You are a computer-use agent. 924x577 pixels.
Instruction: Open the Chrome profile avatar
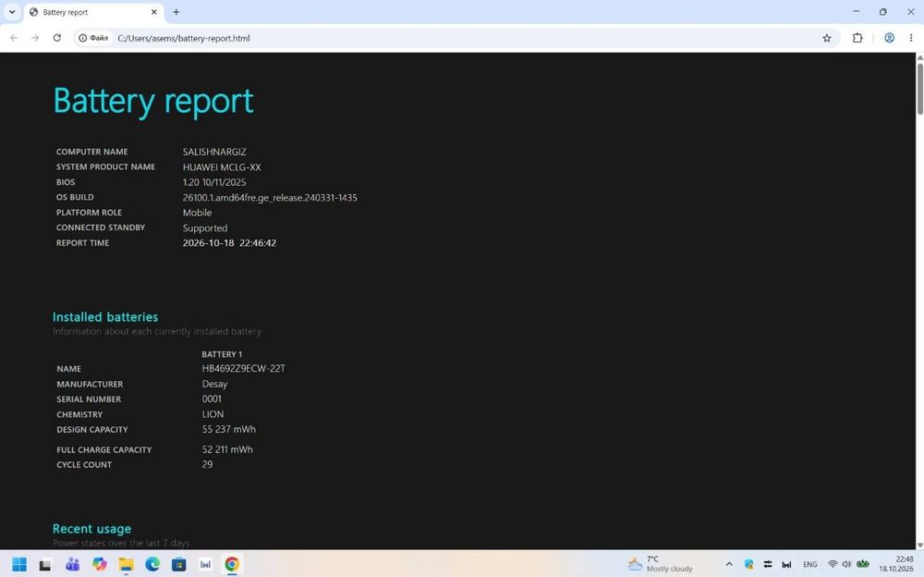[889, 38]
